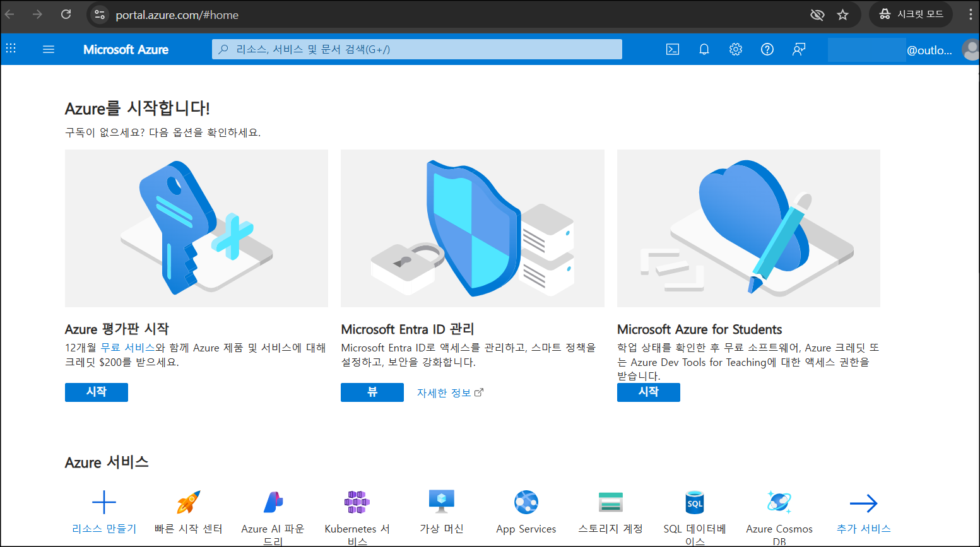Click the Azure 평가판 시작 key illustration

coord(196,228)
